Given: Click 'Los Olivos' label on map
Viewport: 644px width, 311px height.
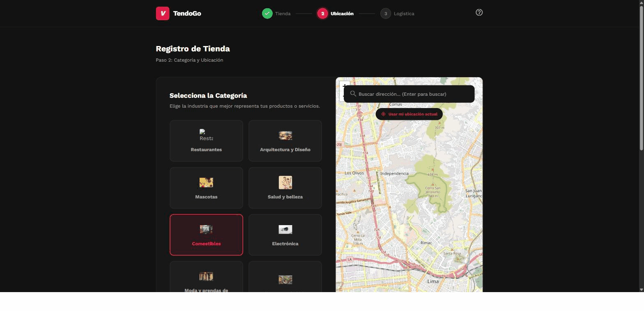Looking at the screenshot, I should (354, 173).
